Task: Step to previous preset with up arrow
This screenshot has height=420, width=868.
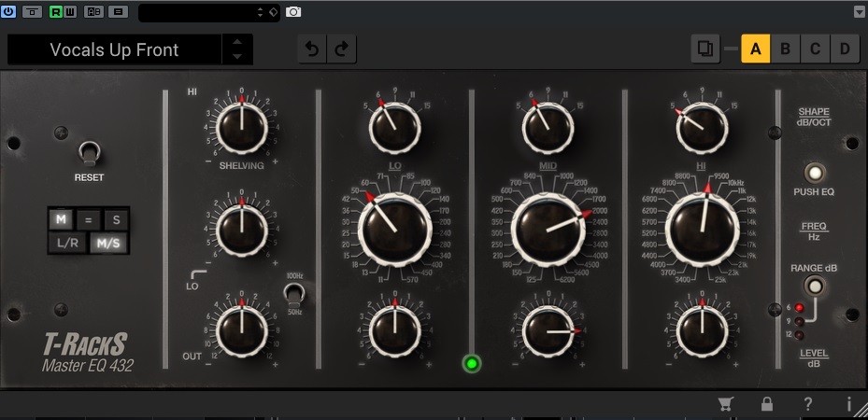Action: (237, 42)
